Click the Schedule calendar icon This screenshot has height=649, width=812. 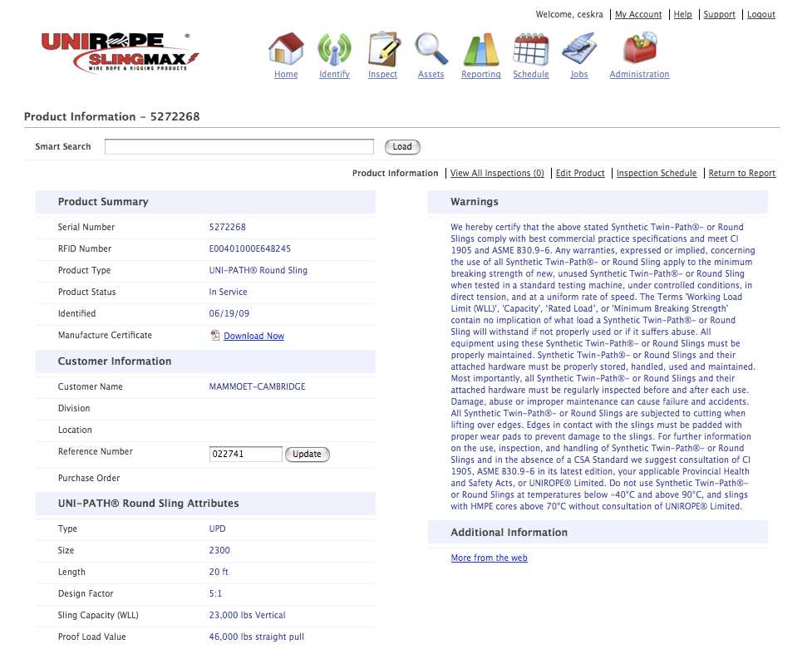tap(530, 48)
